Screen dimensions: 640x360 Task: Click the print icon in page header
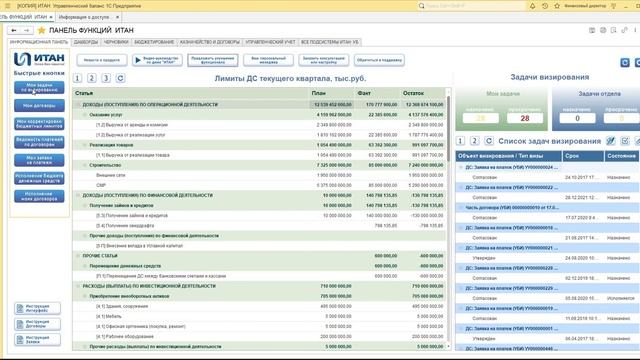click(603, 30)
